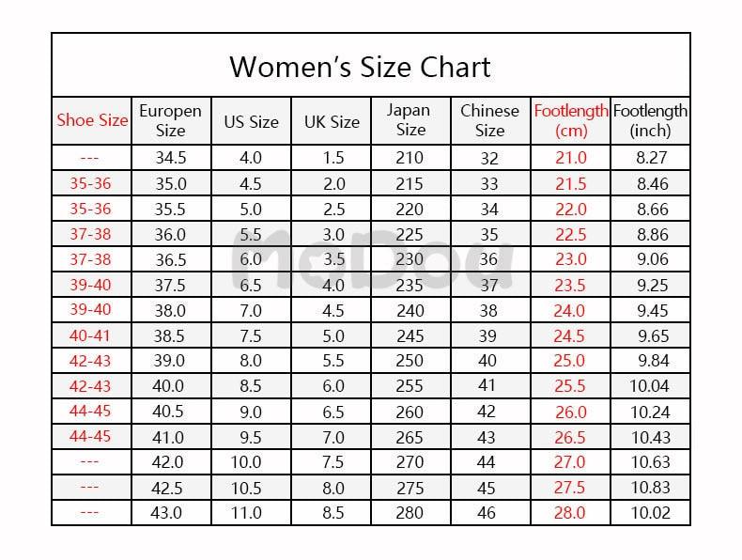Screen dimensions: 742x560
Task: Select the Chinese size 46 cell
Action: point(489,513)
